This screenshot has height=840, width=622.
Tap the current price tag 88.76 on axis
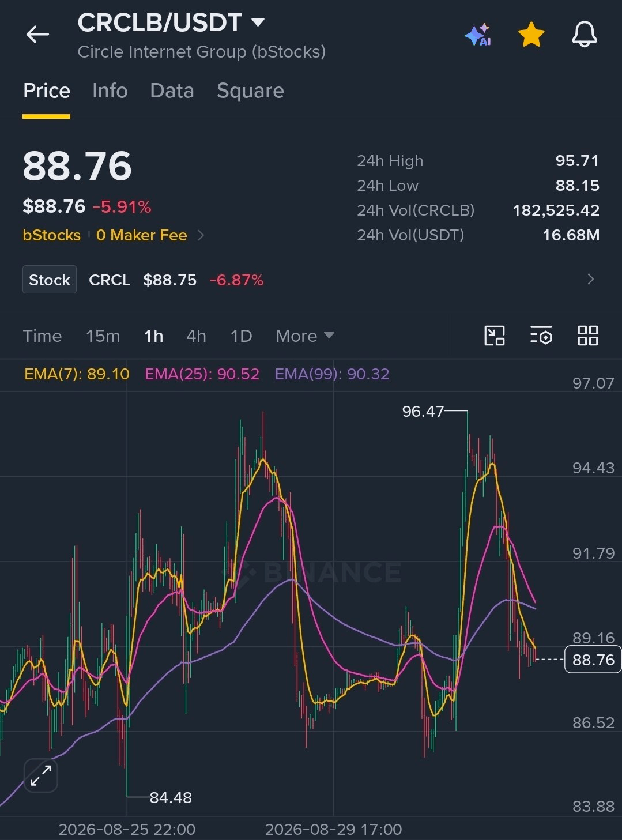593,660
